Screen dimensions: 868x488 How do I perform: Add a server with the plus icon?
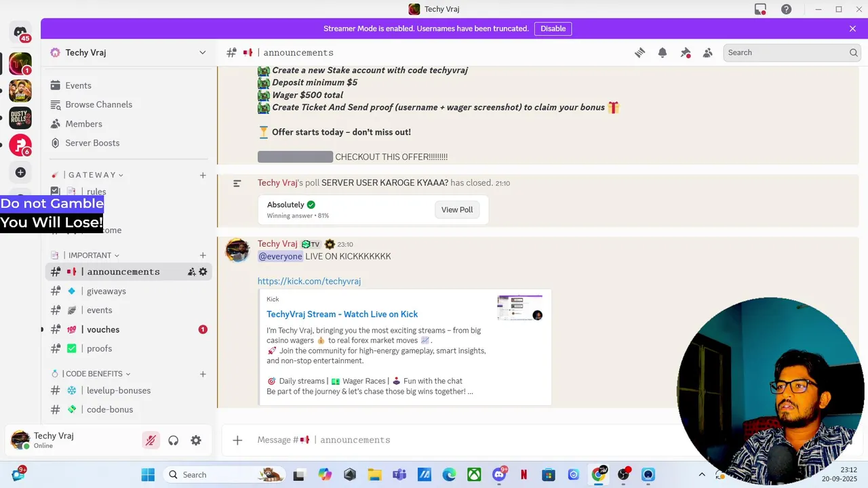pyautogui.click(x=20, y=173)
